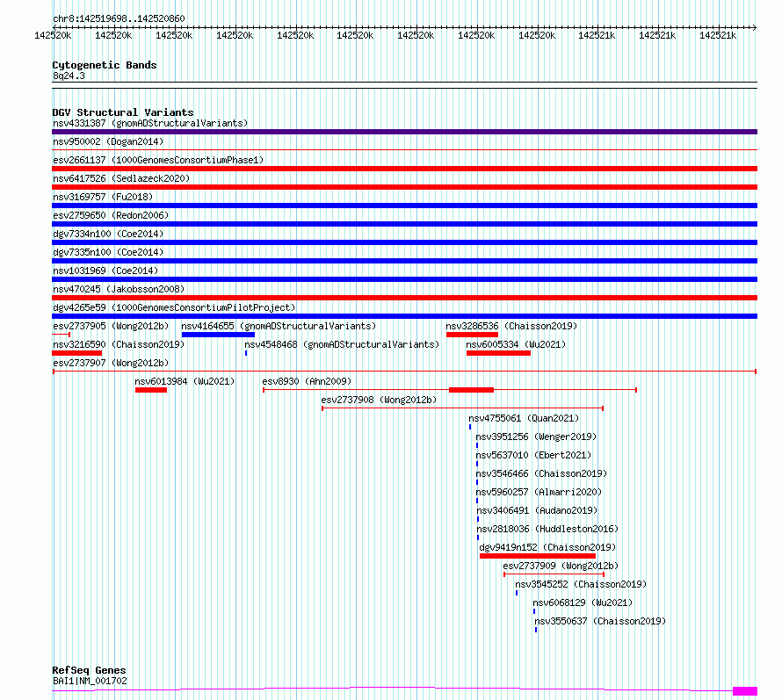Click the purple nsv4331387 variant bar

pyautogui.click(x=404, y=132)
